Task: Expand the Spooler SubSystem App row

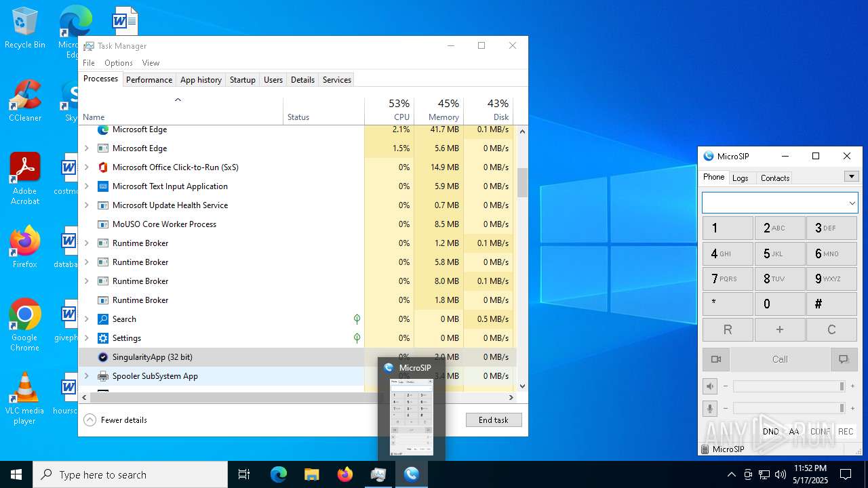Action: coord(86,376)
